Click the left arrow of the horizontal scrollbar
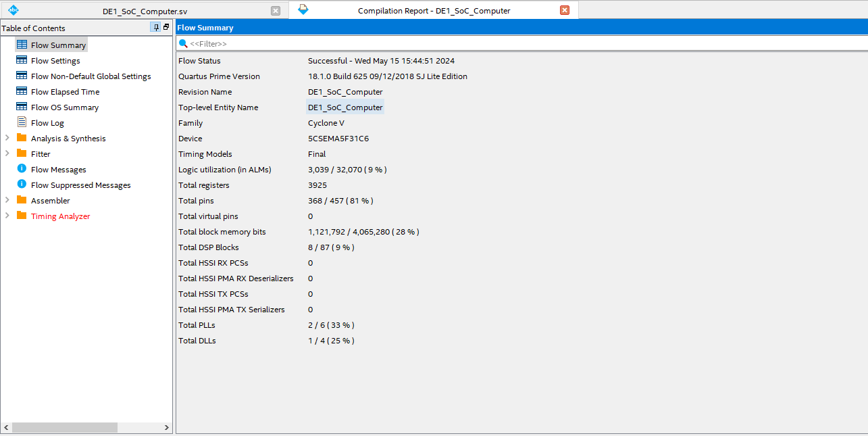This screenshot has height=436, width=868. (6, 428)
